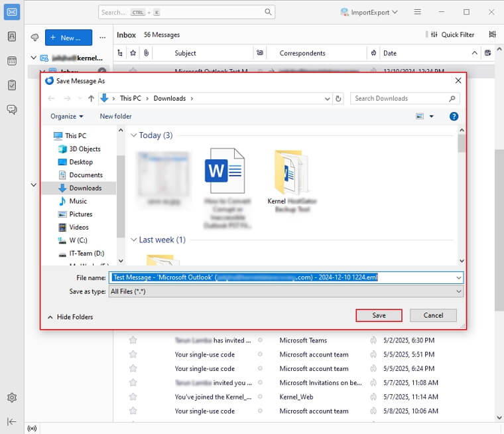Viewport: 504px width, 434px height.
Task: Click Correspondents column header
Action: coord(302,53)
